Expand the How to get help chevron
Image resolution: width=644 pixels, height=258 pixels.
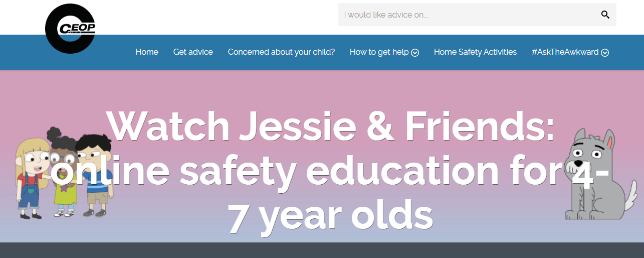(415, 53)
